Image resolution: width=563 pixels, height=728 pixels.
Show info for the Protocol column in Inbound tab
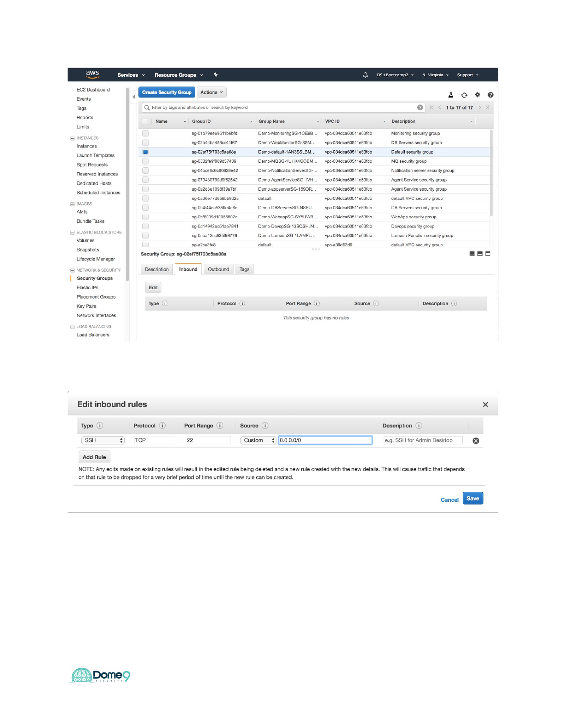(242, 304)
